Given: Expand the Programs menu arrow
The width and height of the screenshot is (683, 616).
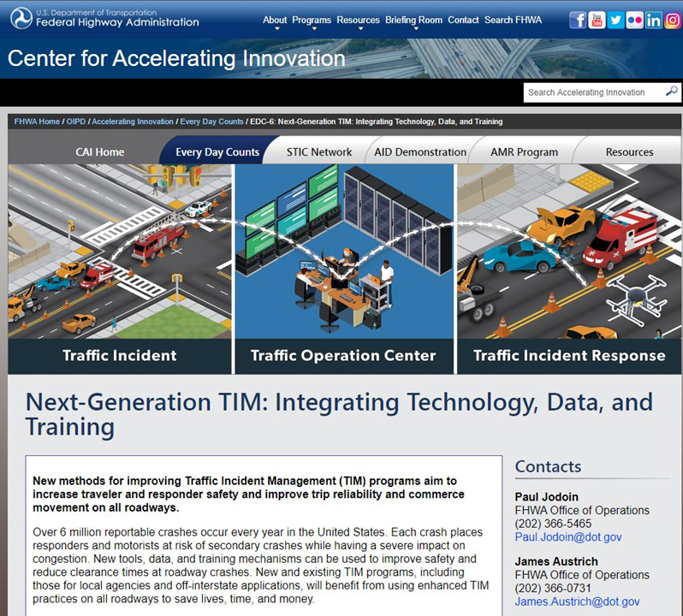Looking at the screenshot, I should (x=314, y=29).
